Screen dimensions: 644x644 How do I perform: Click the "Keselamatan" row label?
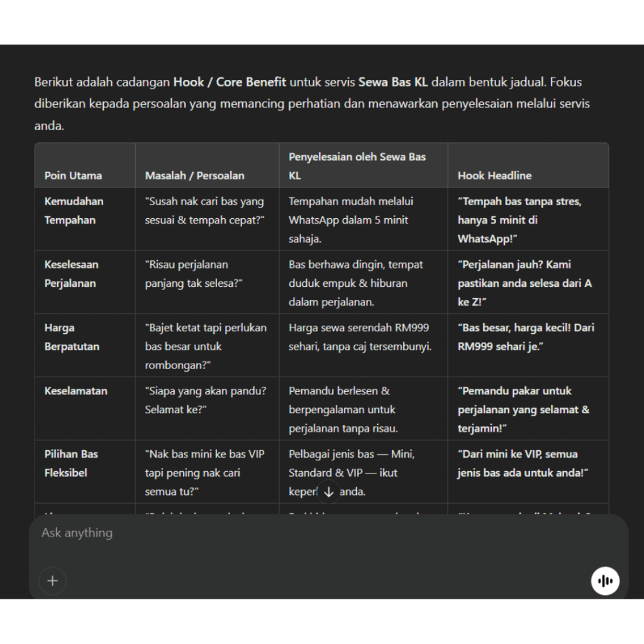(75, 391)
